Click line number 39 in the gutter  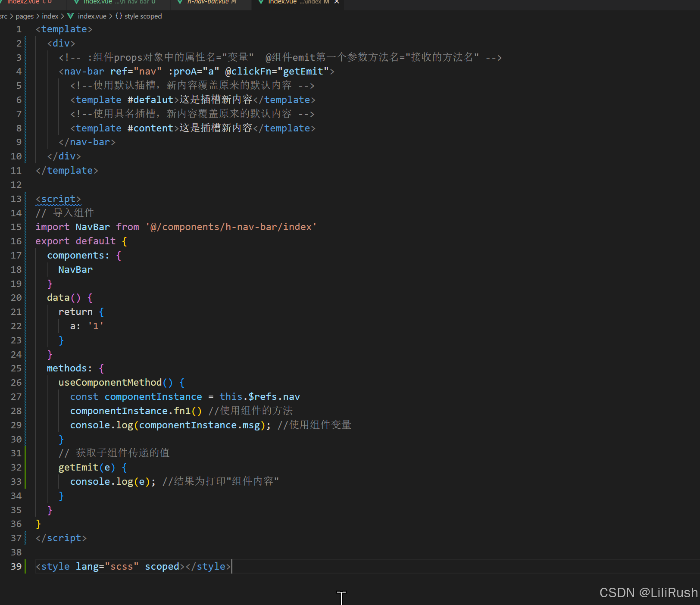pos(16,566)
